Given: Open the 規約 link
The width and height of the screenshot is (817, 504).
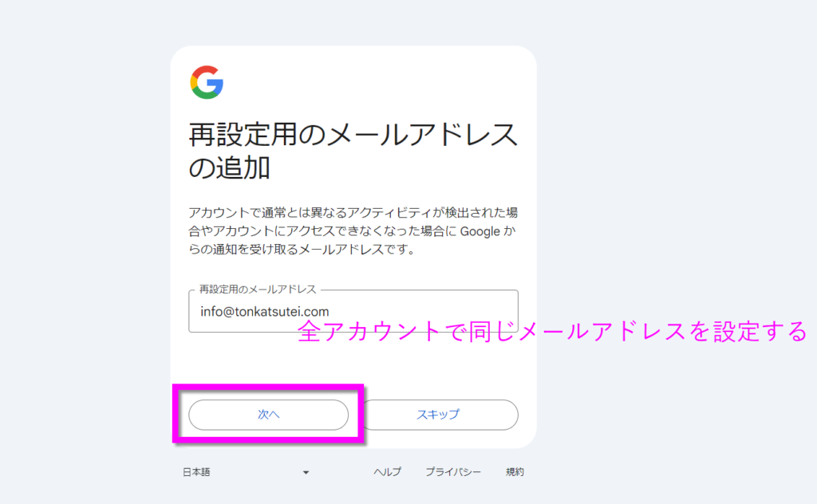Looking at the screenshot, I should (515, 472).
